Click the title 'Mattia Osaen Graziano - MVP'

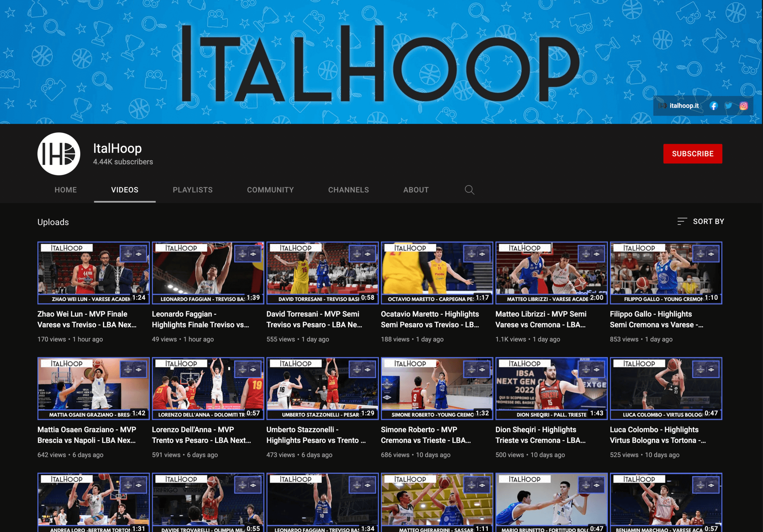point(87,435)
